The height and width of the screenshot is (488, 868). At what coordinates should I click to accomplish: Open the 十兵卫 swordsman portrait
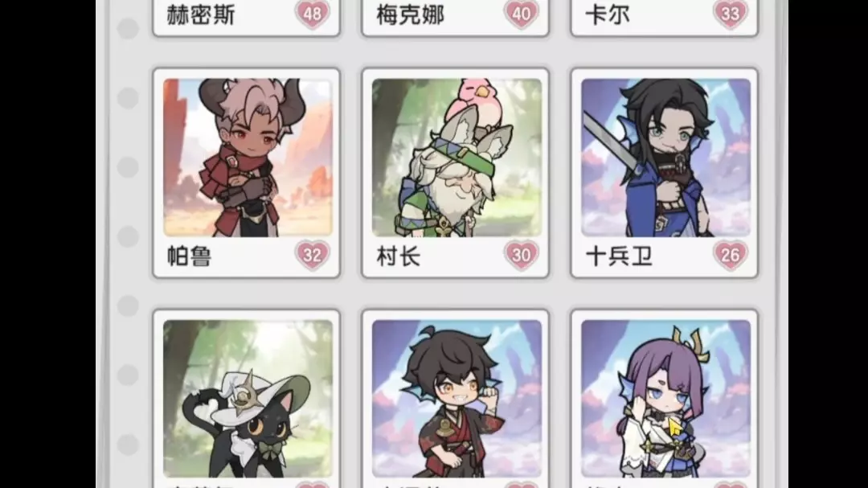[666, 158]
